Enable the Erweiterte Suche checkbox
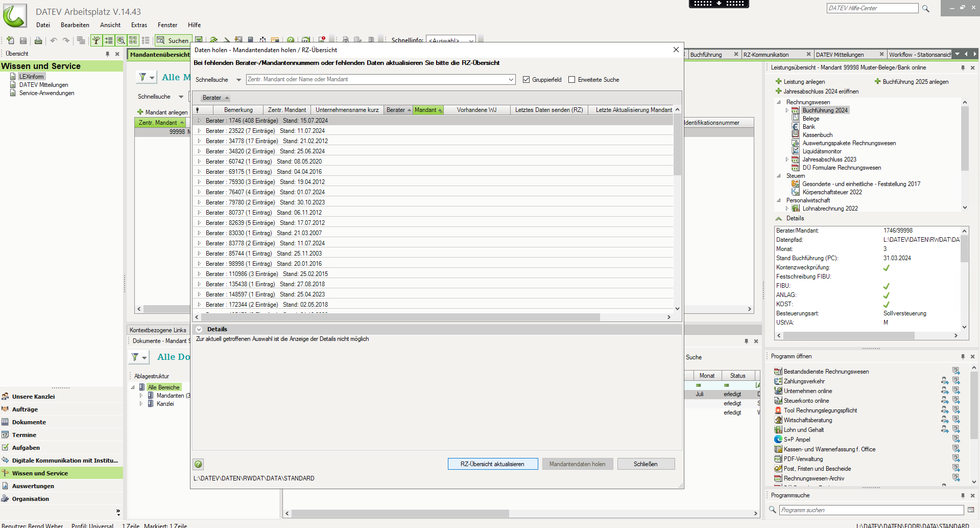Viewport: 980px width, 528px height. point(571,80)
